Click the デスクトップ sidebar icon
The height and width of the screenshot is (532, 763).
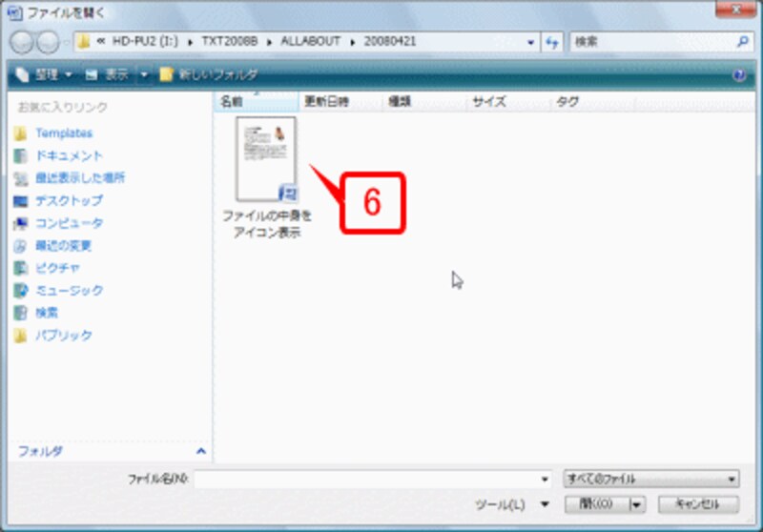tap(20, 201)
